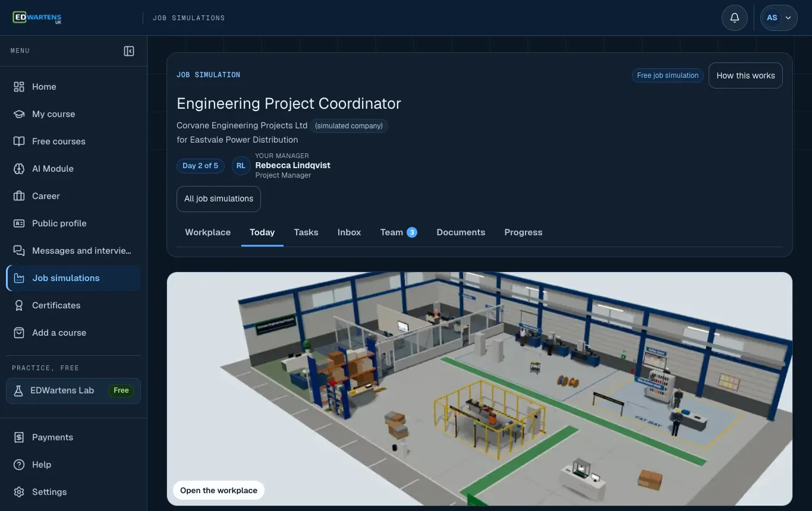Click manager name Rebecca Lindqvist

(x=293, y=165)
